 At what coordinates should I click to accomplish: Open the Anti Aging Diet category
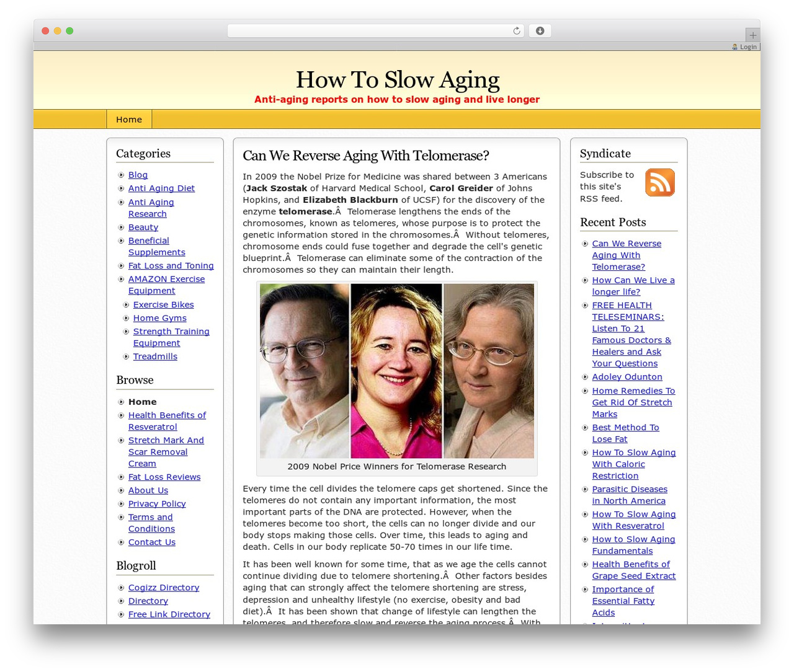tap(161, 188)
